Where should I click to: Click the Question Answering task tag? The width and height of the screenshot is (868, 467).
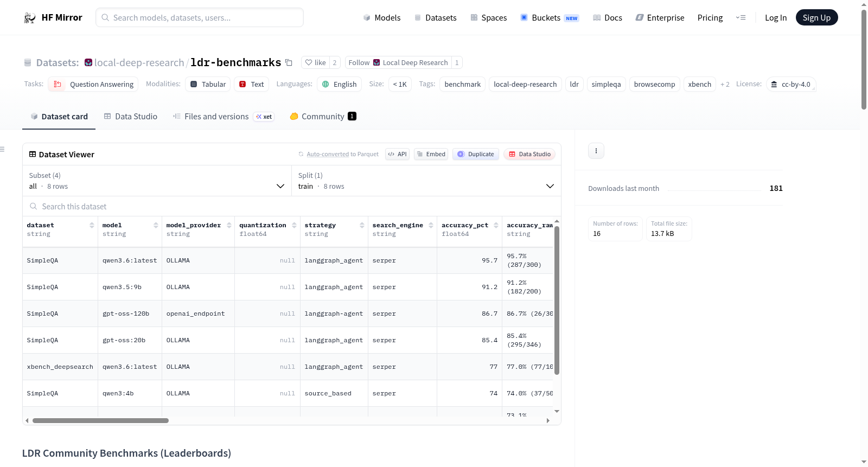click(x=93, y=84)
